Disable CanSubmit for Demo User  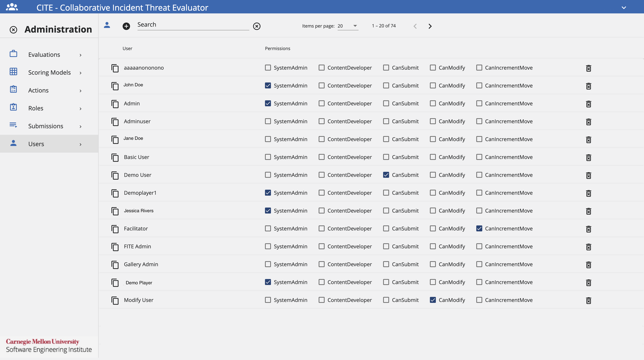386,175
